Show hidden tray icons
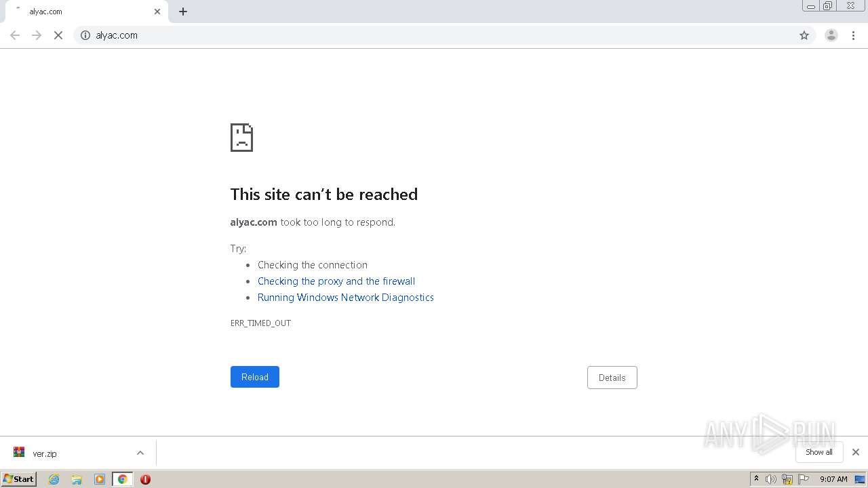This screenshot has width=868, height=488. [x=757, y=479]
